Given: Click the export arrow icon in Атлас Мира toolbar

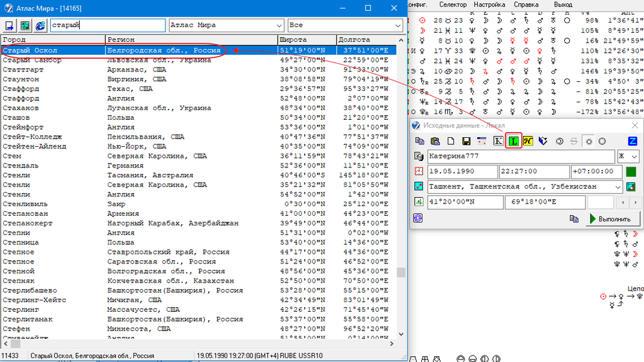Looking at the screenshot, I should [10, 26].
